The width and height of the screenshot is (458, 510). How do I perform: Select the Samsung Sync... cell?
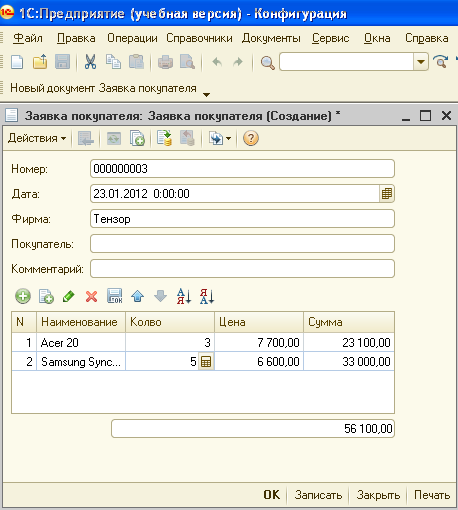pos(81,361)
